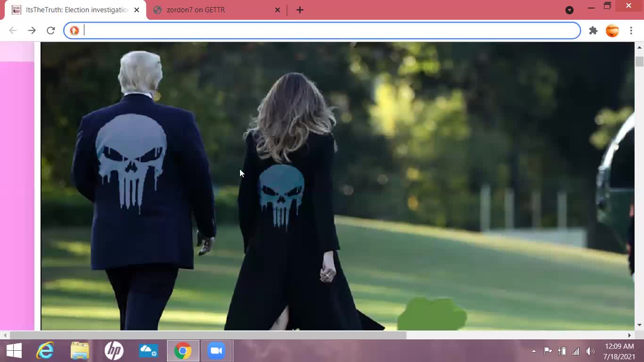Launch Internet Explorer from the taskbar
644x362 pixels.
[x=45, y=351]
